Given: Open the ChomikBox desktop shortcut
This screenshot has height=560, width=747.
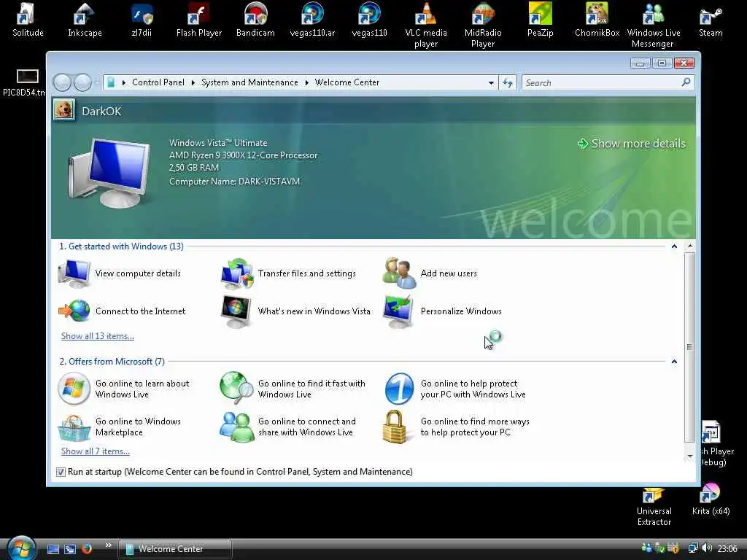Looking at the screenshot, I should (597, 20).
